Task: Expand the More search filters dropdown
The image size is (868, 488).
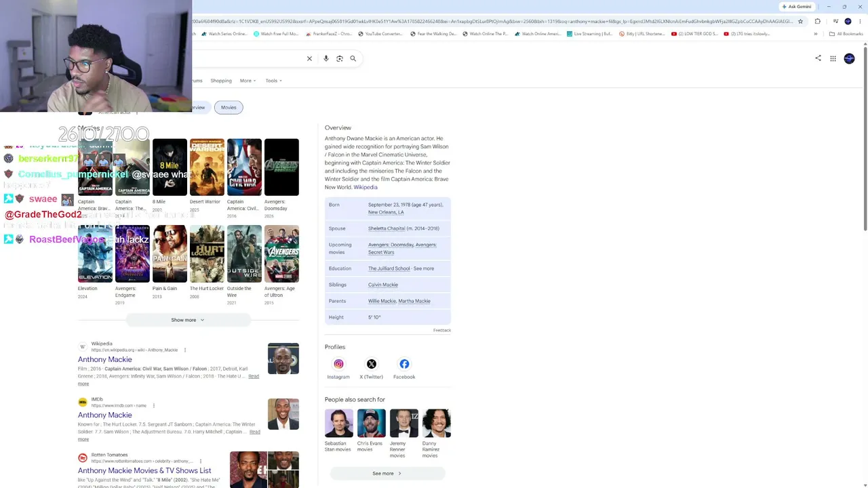Action: point(248,81)
